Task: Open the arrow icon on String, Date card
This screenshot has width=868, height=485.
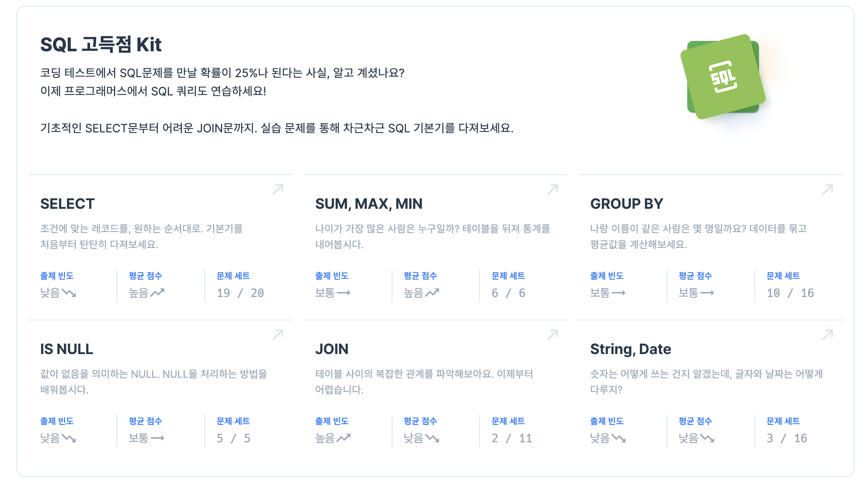Action: (828, 335)
